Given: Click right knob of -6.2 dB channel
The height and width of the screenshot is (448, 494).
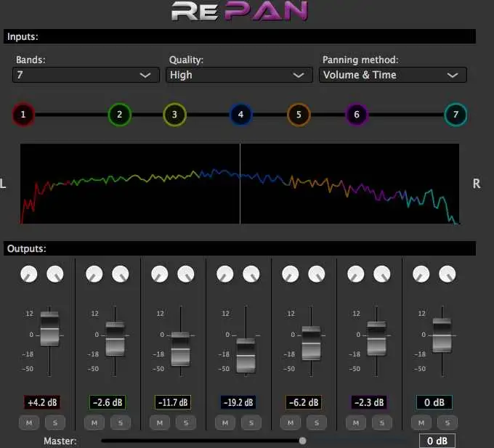Looking at the screenshot, I should (x=317, y=274).
